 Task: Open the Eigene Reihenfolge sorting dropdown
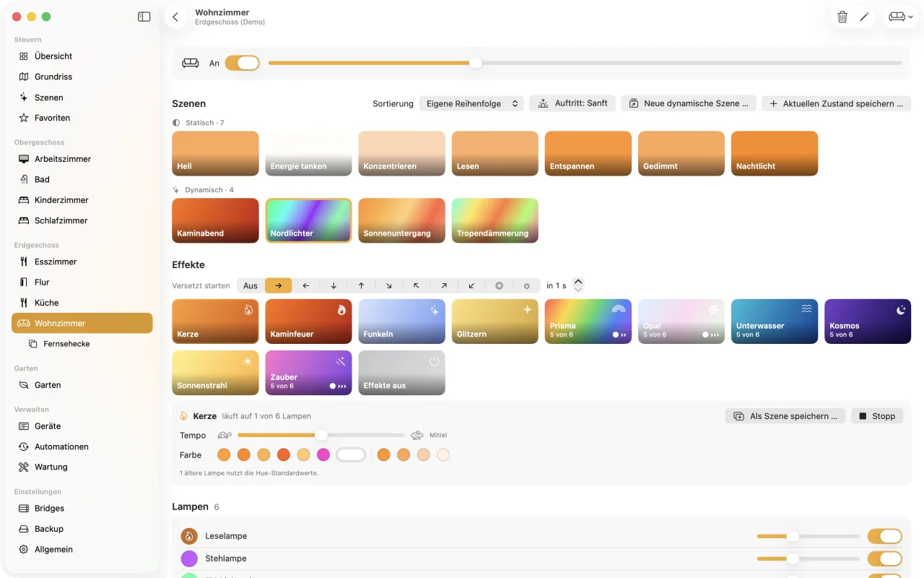[x=471, y=103]
